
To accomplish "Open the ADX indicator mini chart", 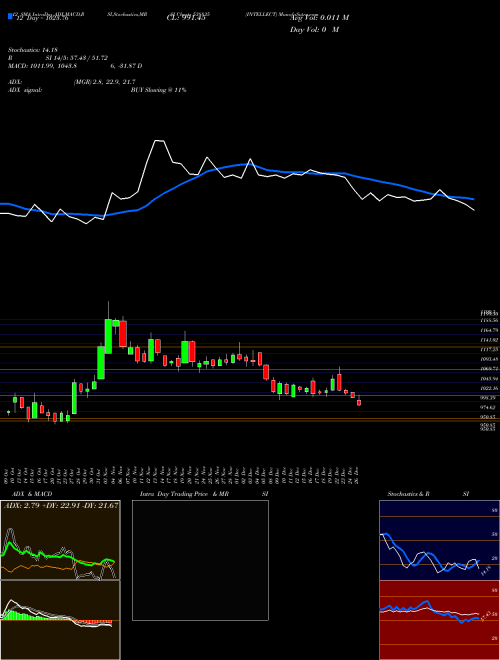I will 60,540.
